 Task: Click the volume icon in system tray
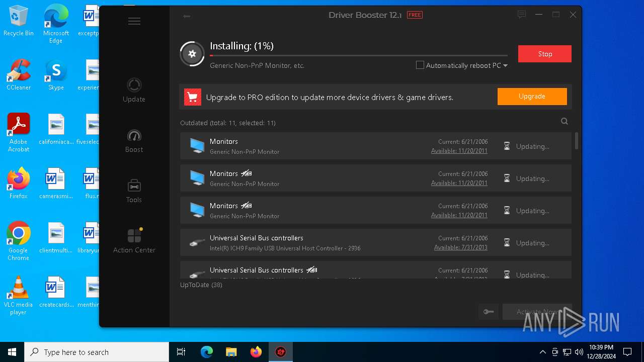click(579, 352)
